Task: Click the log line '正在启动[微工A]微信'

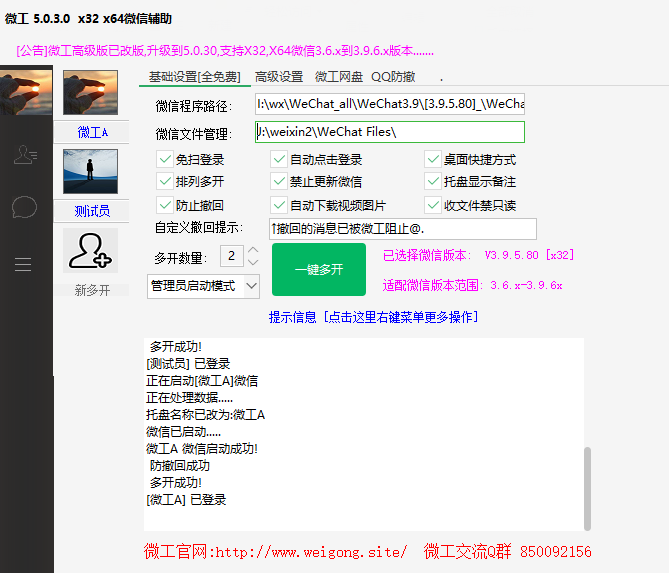Action: point(202,381)
